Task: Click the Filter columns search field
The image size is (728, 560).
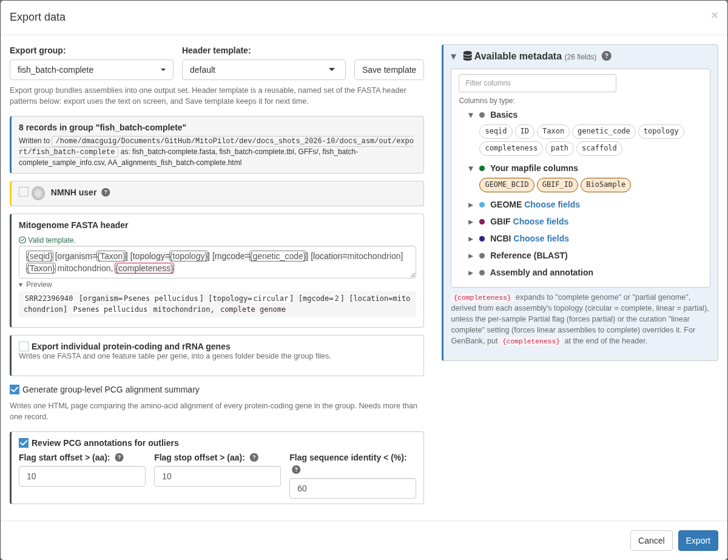Action: 538,83
